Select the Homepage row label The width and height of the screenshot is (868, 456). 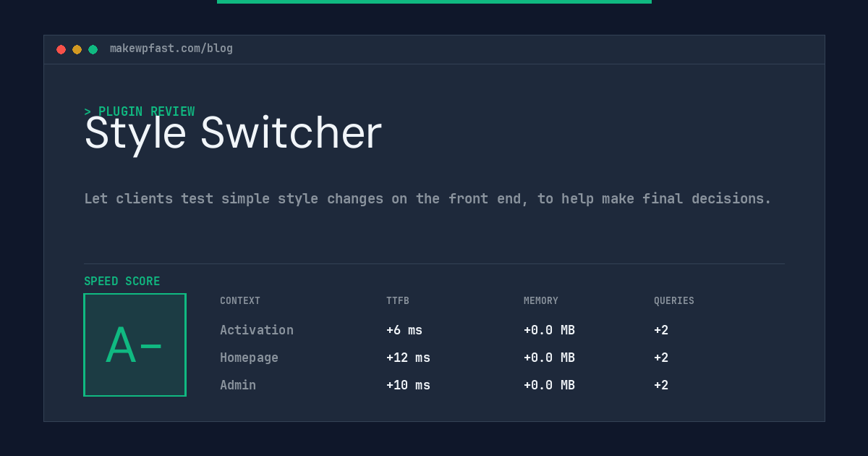[x=249, y=358]
